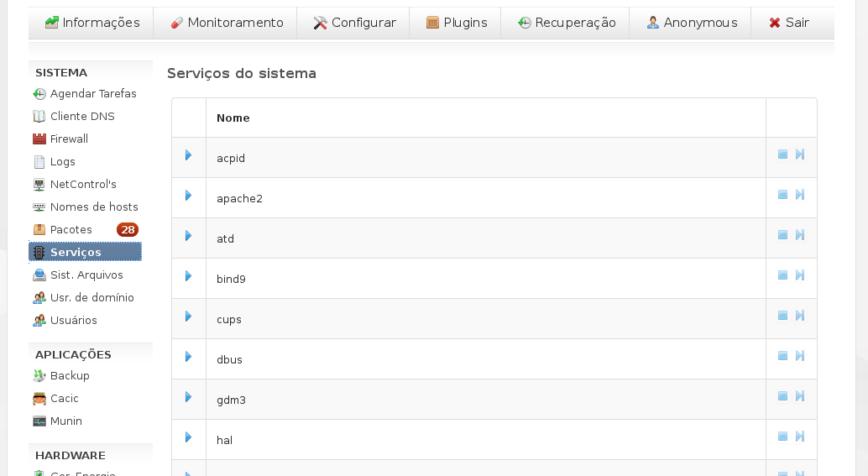Image resolution: width=868 pixels, height=476 pixels.
Task: Open Sist. Arquivos page
Action: (x=78, y=275)
